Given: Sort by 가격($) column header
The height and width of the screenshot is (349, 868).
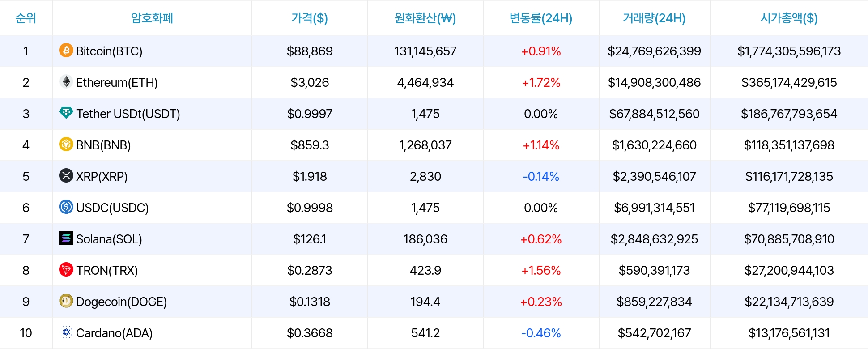Looking at the screenshot, I should [310, 18].
